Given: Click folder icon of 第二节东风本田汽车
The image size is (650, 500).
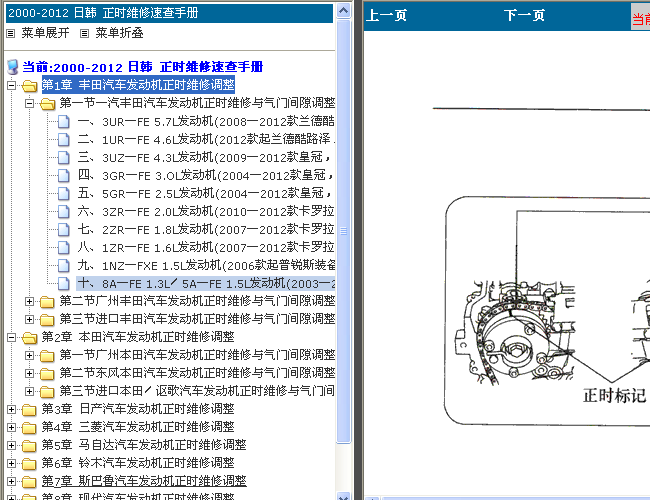Looking at the screenshot, I should 47,374.
